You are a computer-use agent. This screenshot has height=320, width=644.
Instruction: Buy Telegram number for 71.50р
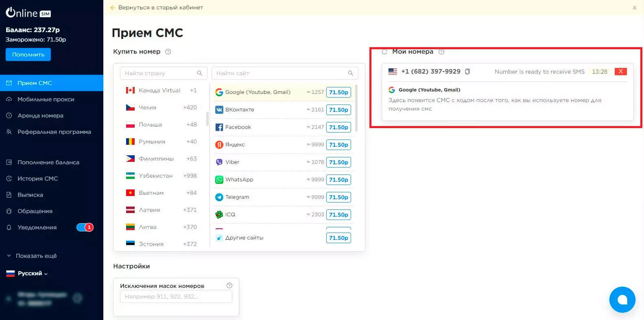coord(338,197)
